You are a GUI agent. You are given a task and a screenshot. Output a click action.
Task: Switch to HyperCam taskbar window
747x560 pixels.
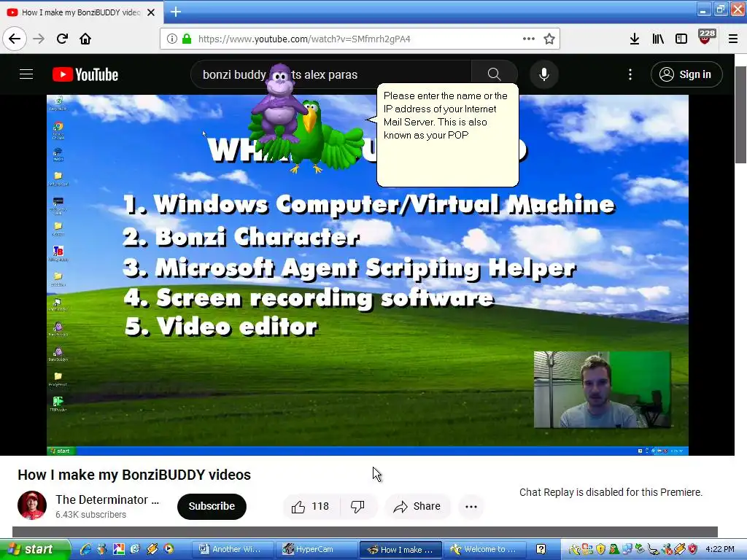pos(317,550)
